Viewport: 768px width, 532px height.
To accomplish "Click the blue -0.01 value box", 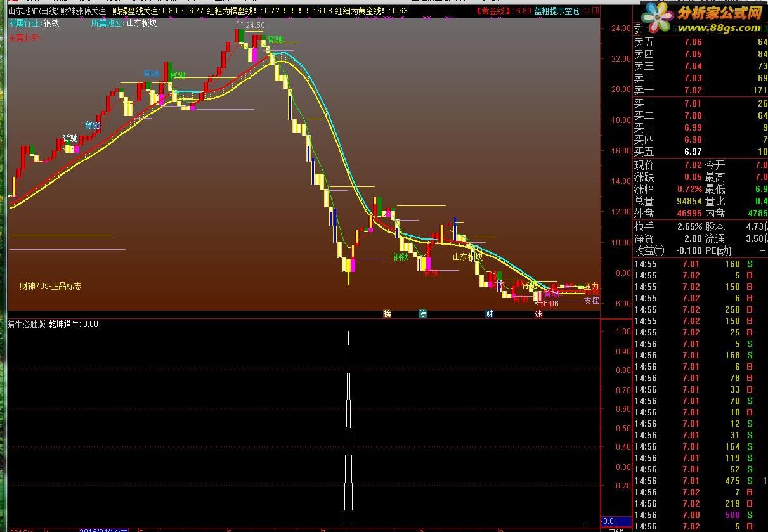I will (615, 521).
